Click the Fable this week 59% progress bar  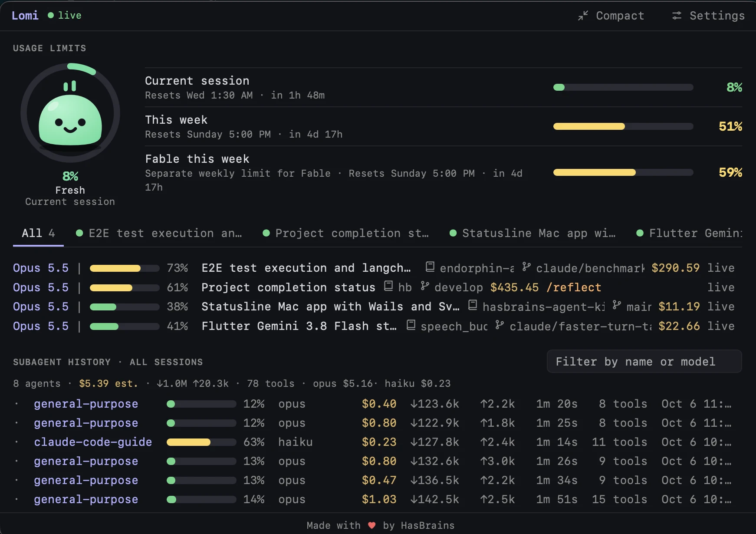[623, 172]
